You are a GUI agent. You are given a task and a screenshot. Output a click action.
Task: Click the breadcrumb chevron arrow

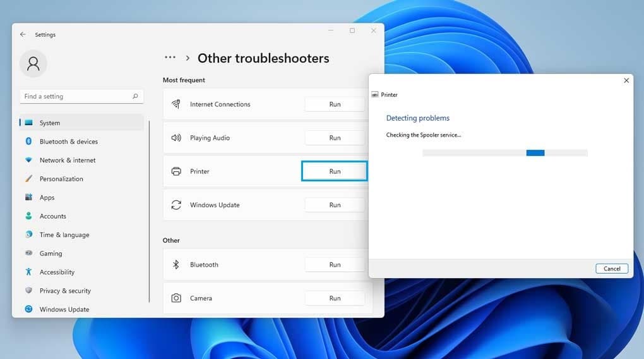pos(188,58)
